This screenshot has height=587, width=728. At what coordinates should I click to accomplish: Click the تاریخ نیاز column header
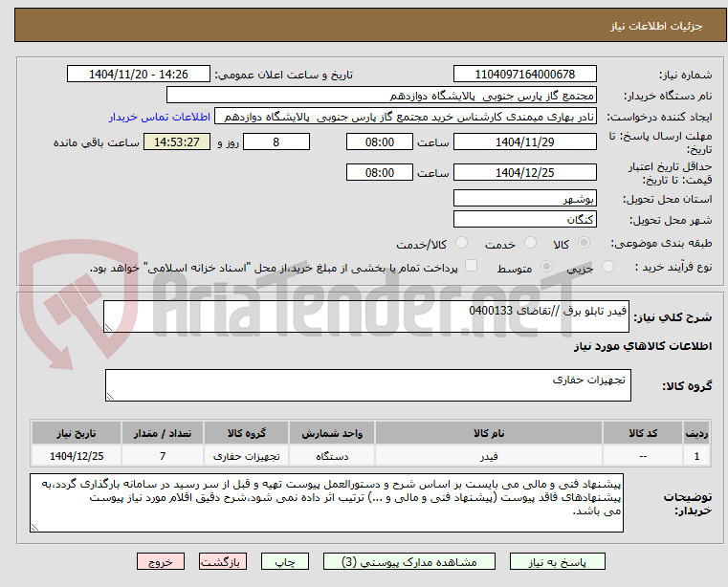[77, 433]
